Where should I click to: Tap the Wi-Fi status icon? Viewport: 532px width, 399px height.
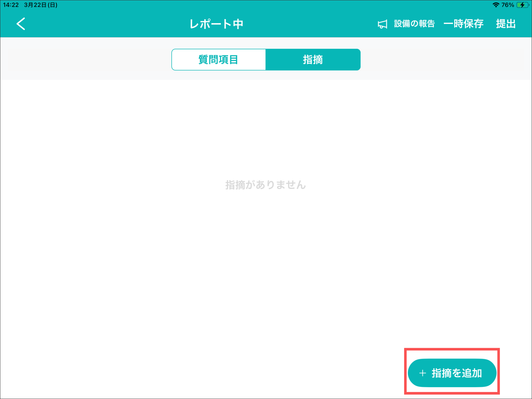tap(496, 5)
